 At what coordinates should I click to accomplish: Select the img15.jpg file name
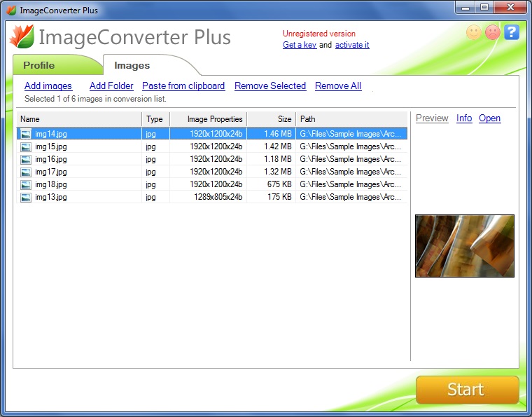click(x=51, y=146)
